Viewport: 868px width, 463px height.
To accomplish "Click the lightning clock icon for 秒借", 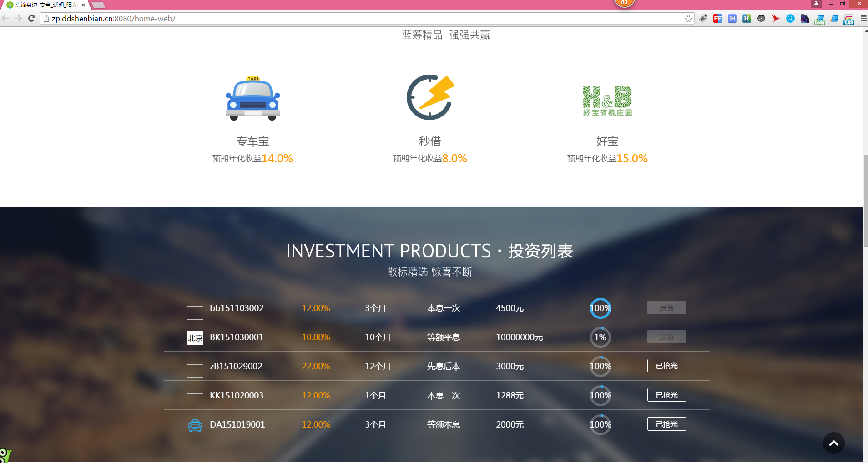I will pyautogui.click(x=430, y=97).
